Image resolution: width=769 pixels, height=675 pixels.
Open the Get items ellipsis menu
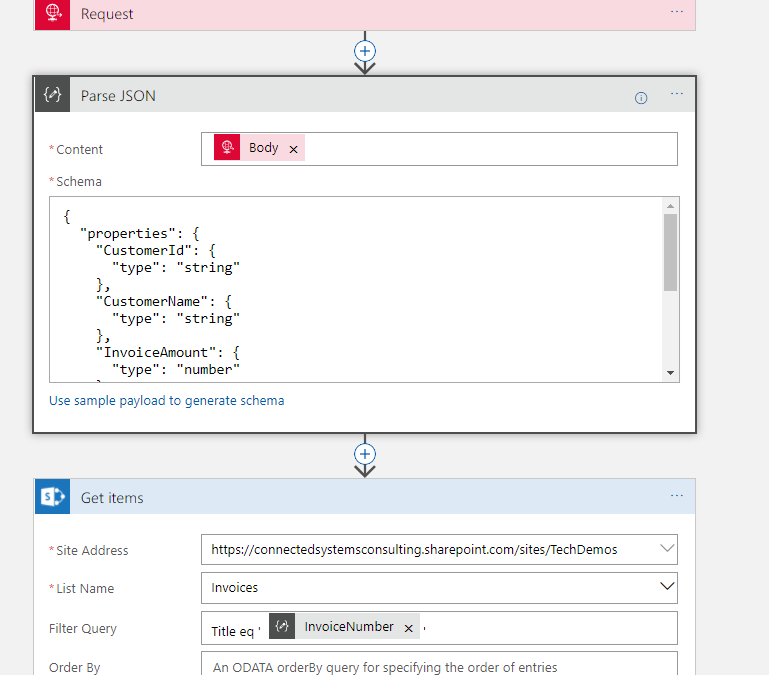click(677, 495)
